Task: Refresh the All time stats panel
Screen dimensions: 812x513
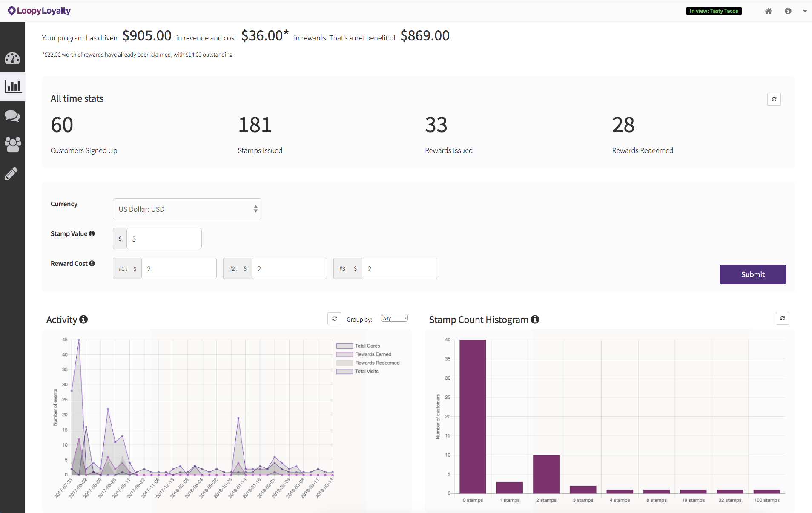Action: 774,99
